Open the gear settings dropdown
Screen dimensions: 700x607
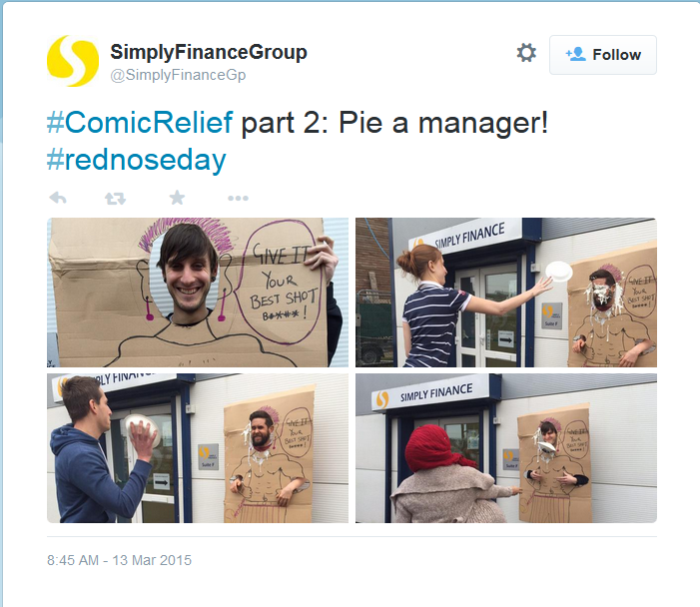526,53
